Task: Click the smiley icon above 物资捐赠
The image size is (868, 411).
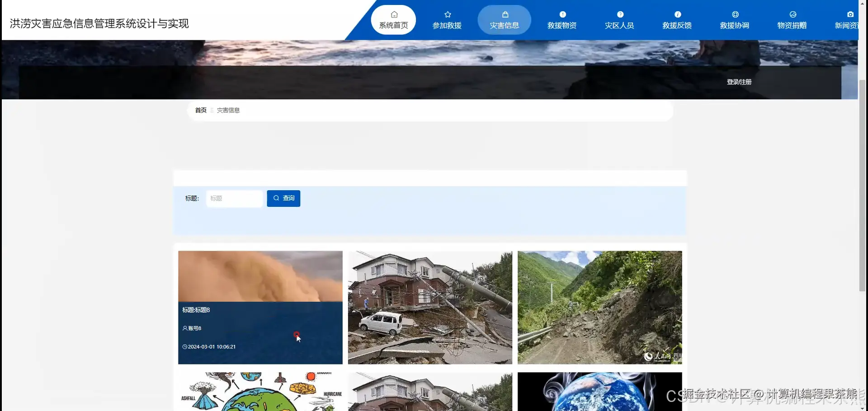Action: coord(793,14)
